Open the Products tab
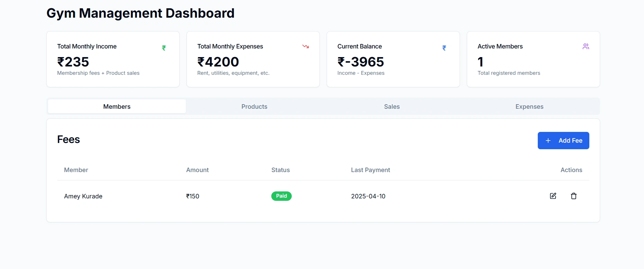Image resolution: width=644 pixels, height=269 pixels. click(x=254, y=107)
